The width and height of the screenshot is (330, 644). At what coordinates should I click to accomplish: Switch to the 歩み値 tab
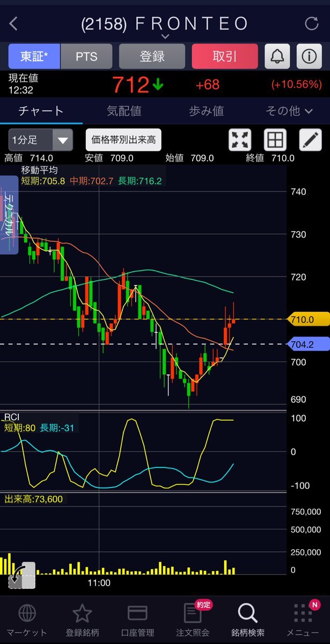click(207, 111)
